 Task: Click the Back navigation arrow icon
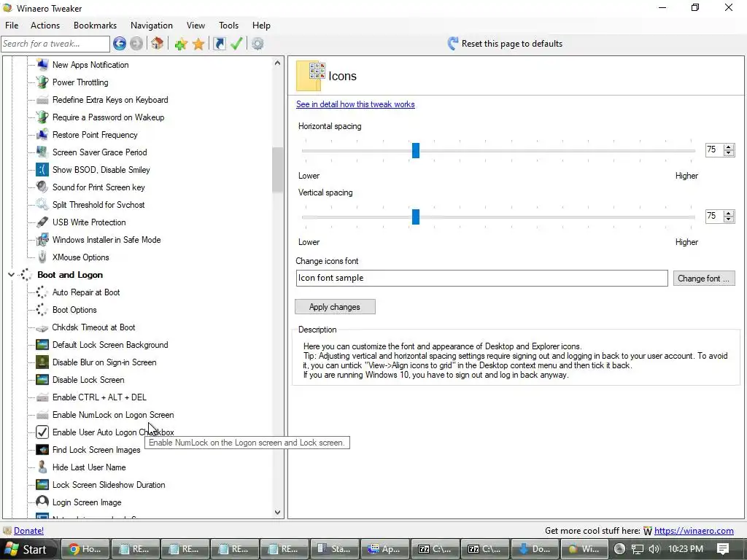[x=120, y=44]
